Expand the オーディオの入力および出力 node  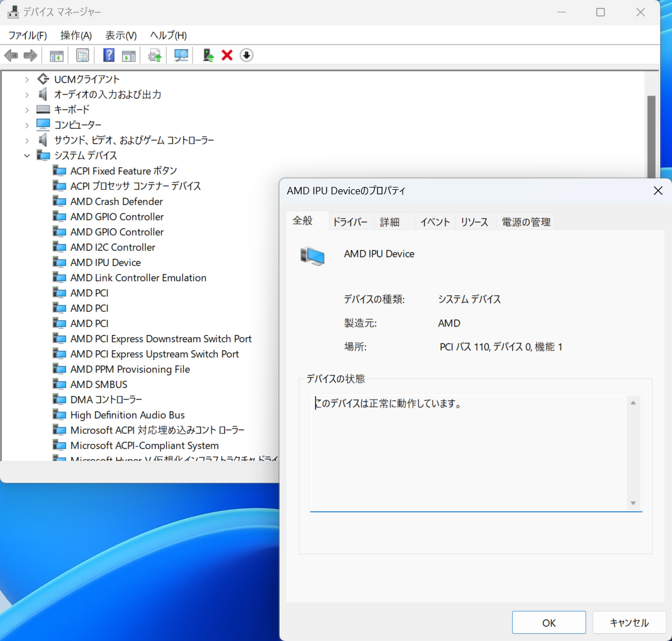click(x=27, y=95)
